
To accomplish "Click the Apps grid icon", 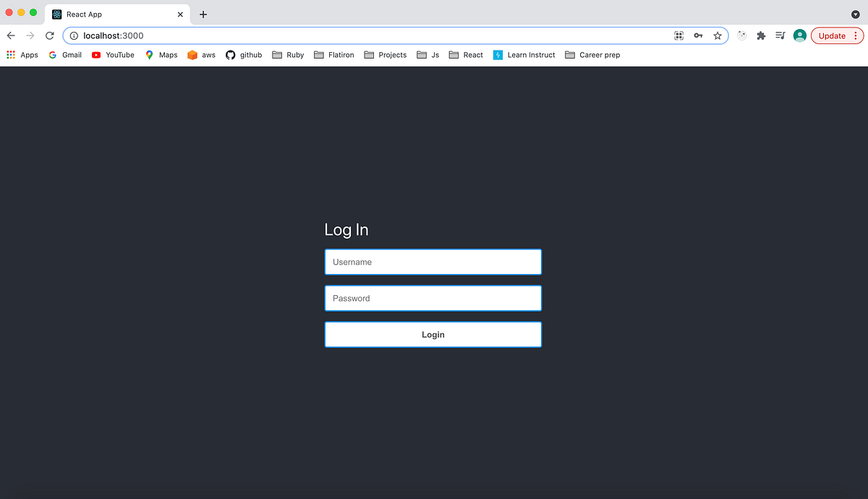I will pos(10,54).
